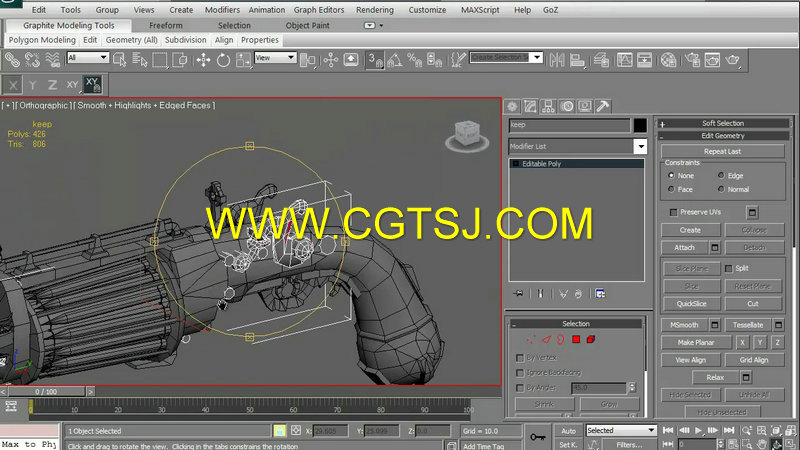Open the Graph Editors menu
Image resolution: width=800 pixels, height=450 pixels.
318,10
